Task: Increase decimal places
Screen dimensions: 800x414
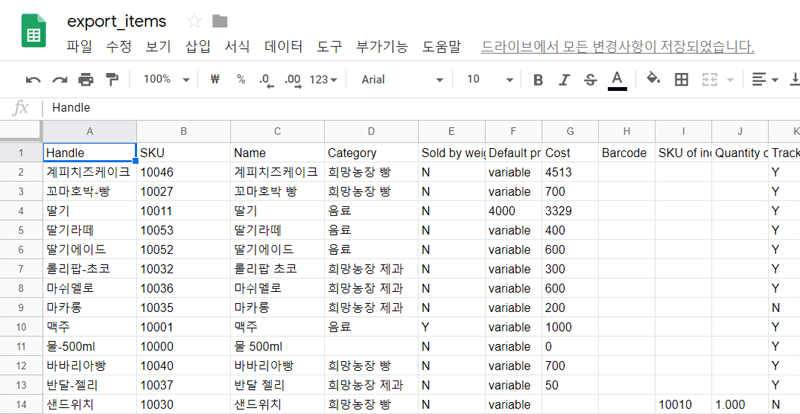Action: point(293,80)
